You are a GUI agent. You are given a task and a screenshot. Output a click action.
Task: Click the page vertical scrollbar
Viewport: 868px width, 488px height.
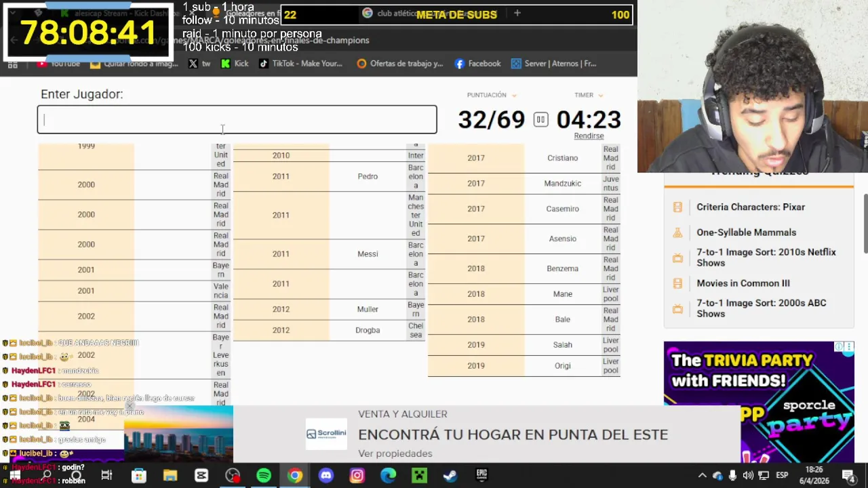click(x=865, y=224)
